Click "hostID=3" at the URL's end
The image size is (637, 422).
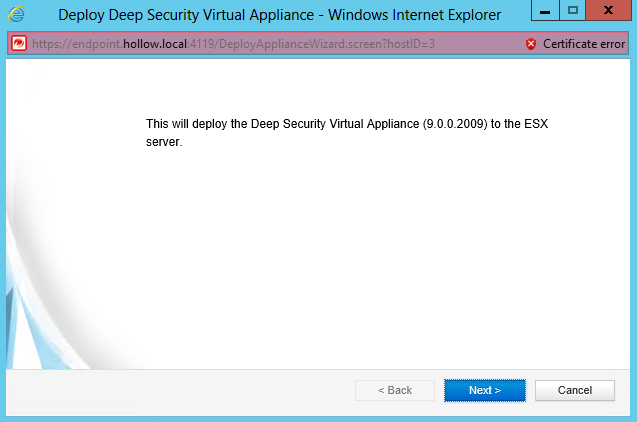click(x=409, y=44)
